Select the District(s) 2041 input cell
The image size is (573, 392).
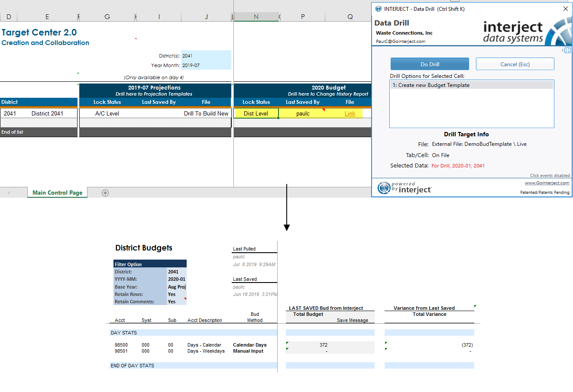(x=206, y=56)
